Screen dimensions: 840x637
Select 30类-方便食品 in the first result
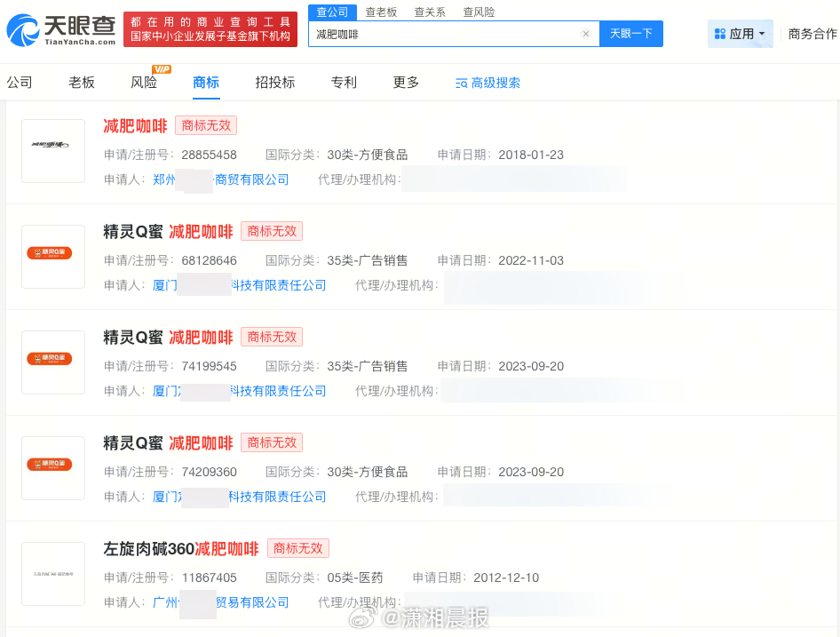(368, 155)
